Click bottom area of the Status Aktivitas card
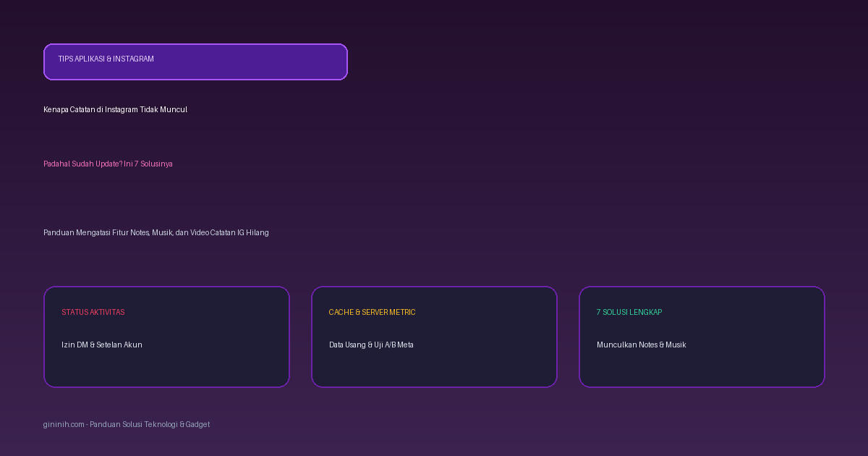 166,371
